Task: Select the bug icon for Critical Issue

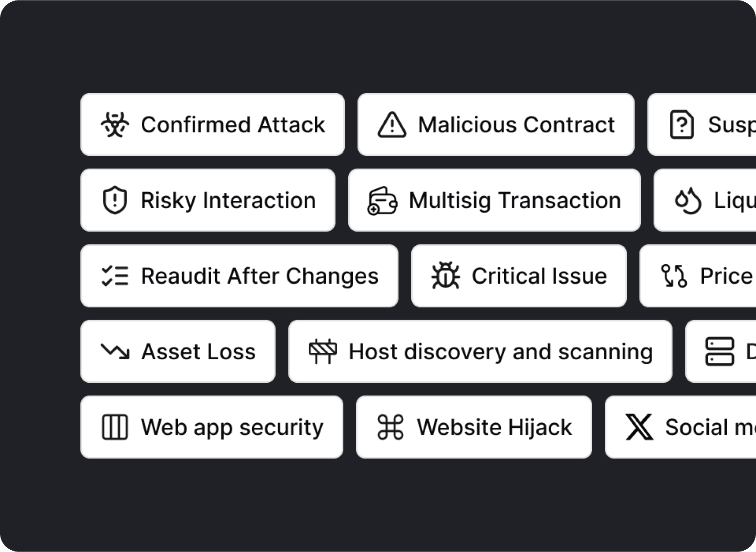Action: pyautogui.click(x=445, y=276)
